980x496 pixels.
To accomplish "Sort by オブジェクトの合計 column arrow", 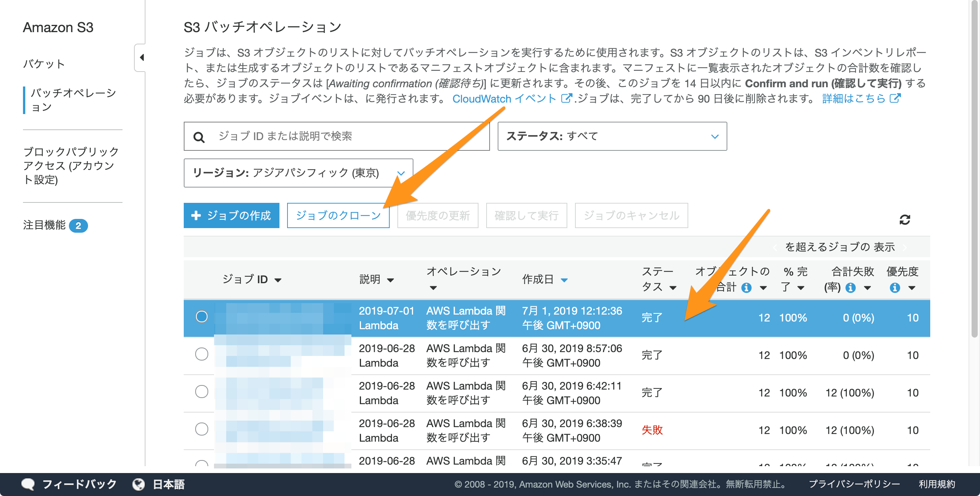I will tap(763, 288).
